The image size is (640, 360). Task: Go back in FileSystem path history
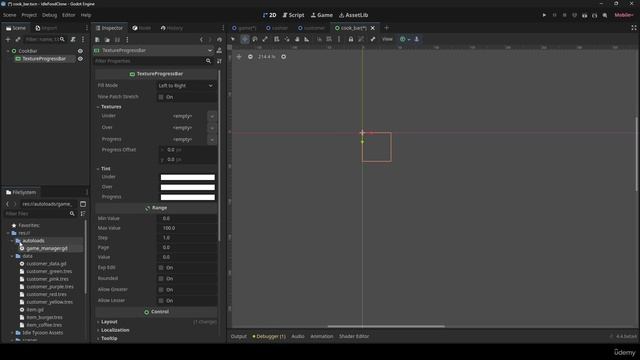click(x=7, y=204)
